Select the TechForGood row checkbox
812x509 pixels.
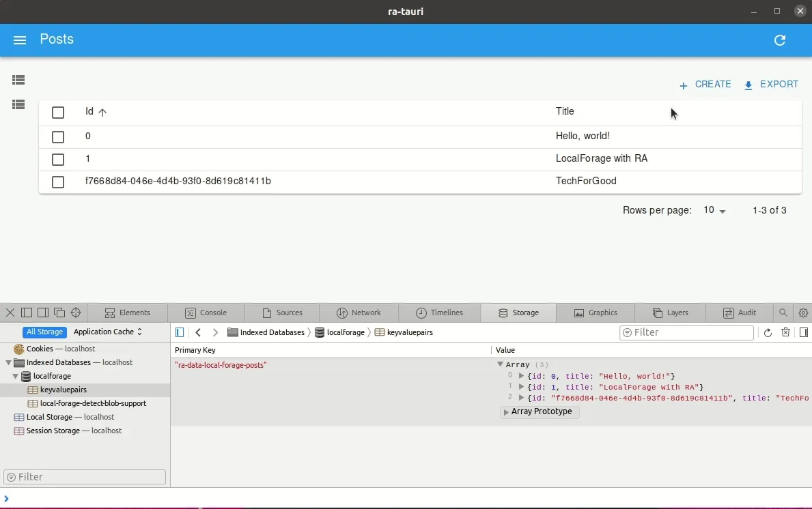tap(58, 181)
